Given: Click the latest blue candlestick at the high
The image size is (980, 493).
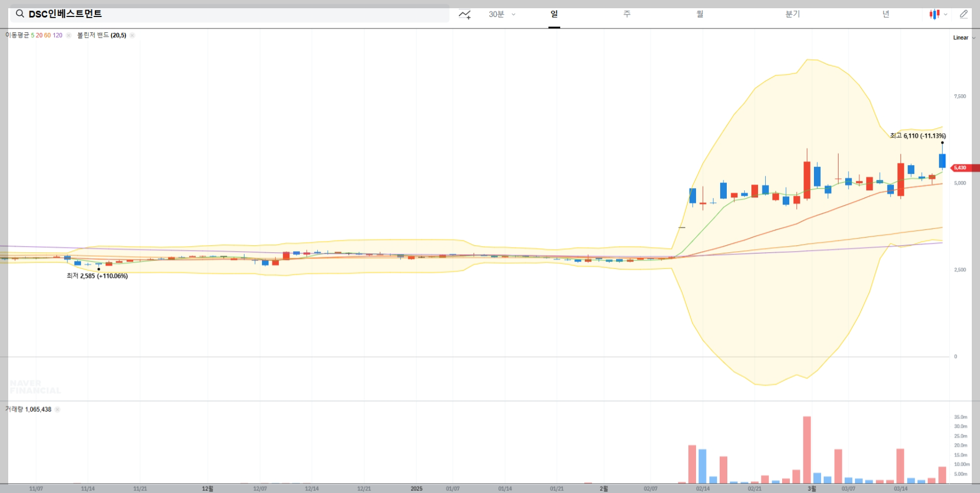Looking at the screenshot, I should click(942, 161).
